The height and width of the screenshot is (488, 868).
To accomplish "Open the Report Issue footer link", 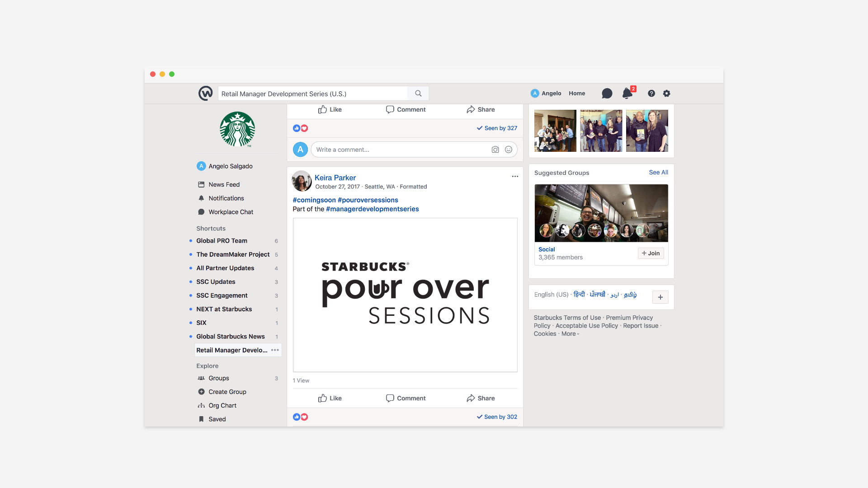I will point(641,326).
